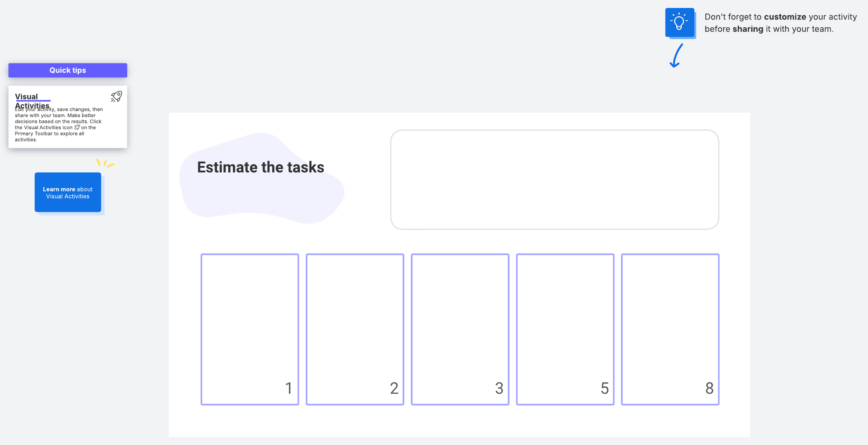868x445 pixels.
Task: Click the small inline rocket icon in the tip text
Action: pyautogui.click(x=77, y=128)
